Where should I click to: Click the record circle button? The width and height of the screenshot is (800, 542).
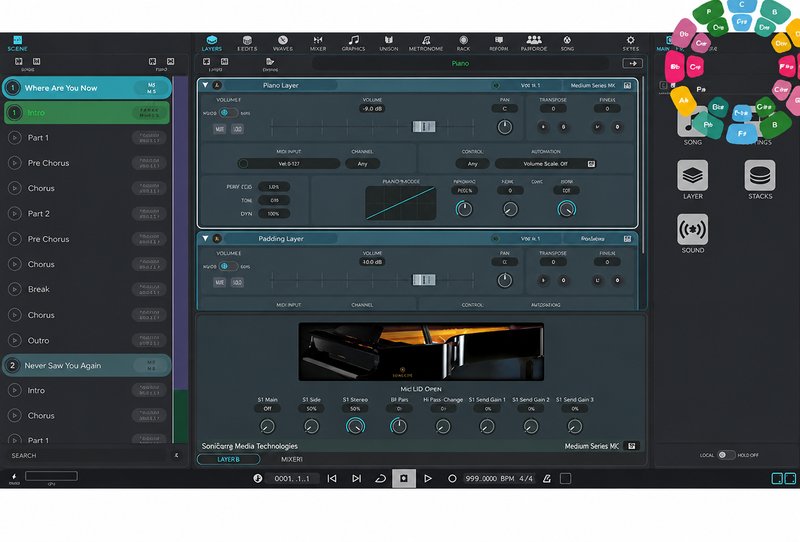pyautogui.click(x=452, y=479)
